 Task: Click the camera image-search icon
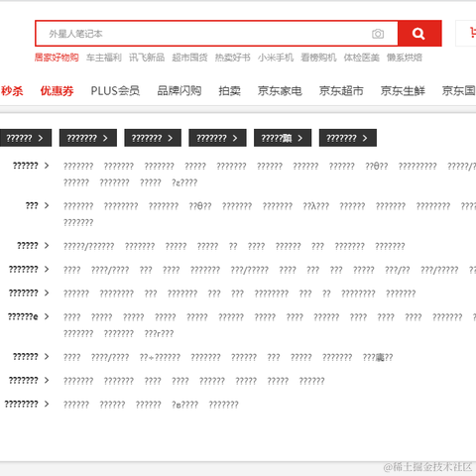coord(378,34)
